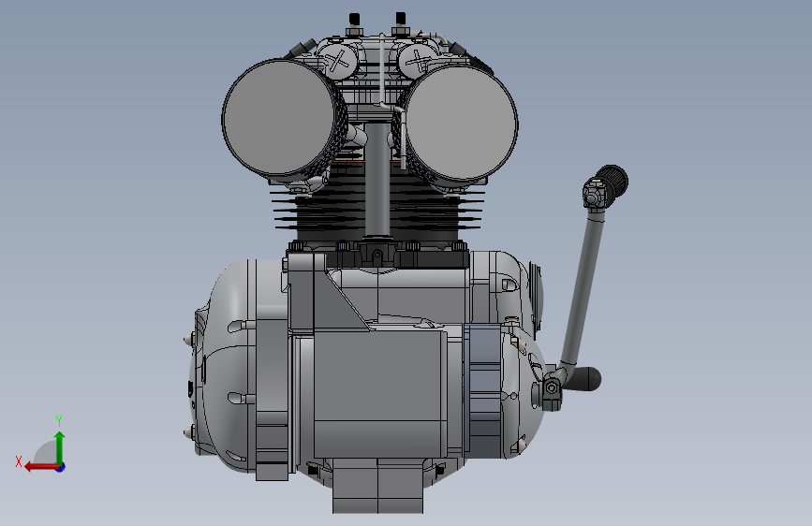
Task: Select the central vertical tube over the cylinder
Action: (x=377, y=181)
